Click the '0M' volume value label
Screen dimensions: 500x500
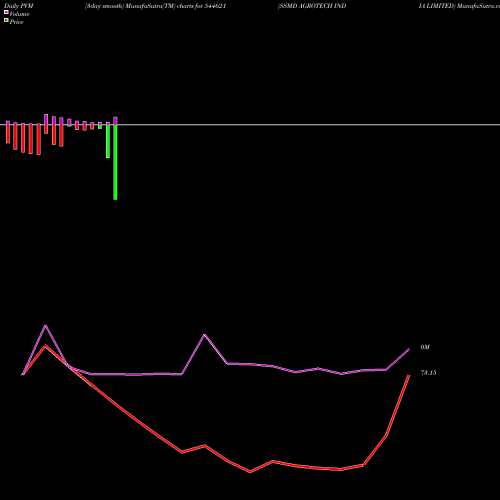click(425, 347)
